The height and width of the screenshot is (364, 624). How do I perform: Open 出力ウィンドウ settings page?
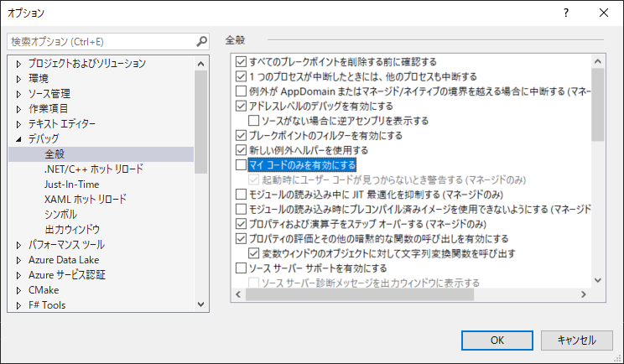[x=72, y=229]
